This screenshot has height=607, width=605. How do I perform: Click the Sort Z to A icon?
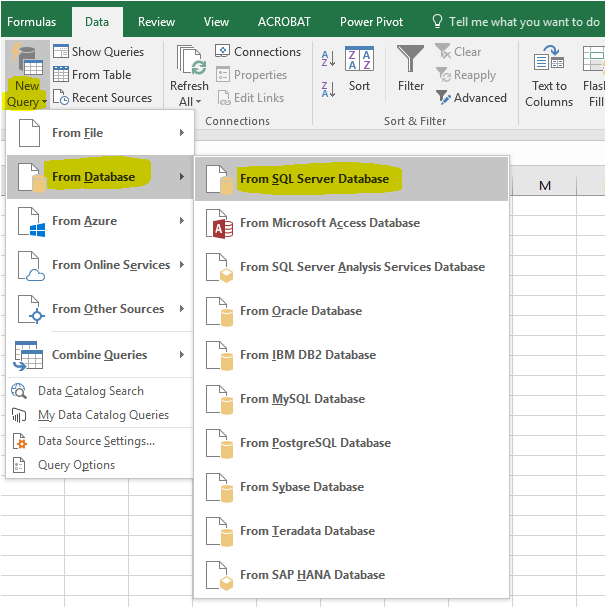(x=328, y=89)
